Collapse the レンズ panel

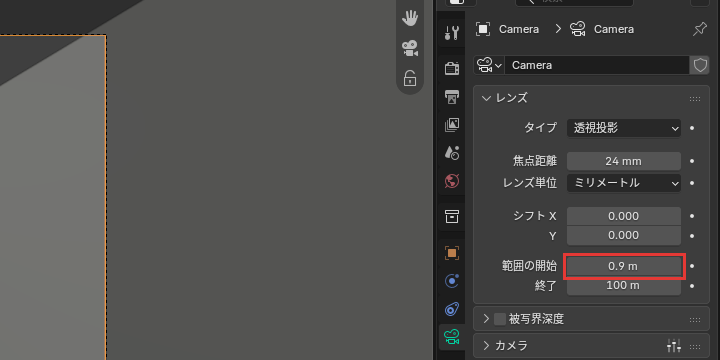click(486, 98)
